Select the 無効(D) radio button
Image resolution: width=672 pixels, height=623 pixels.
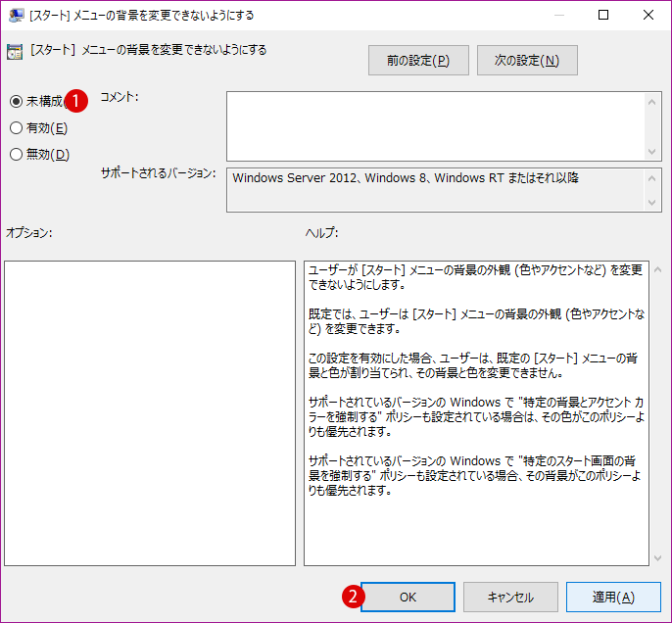click(x=17, y=154)
